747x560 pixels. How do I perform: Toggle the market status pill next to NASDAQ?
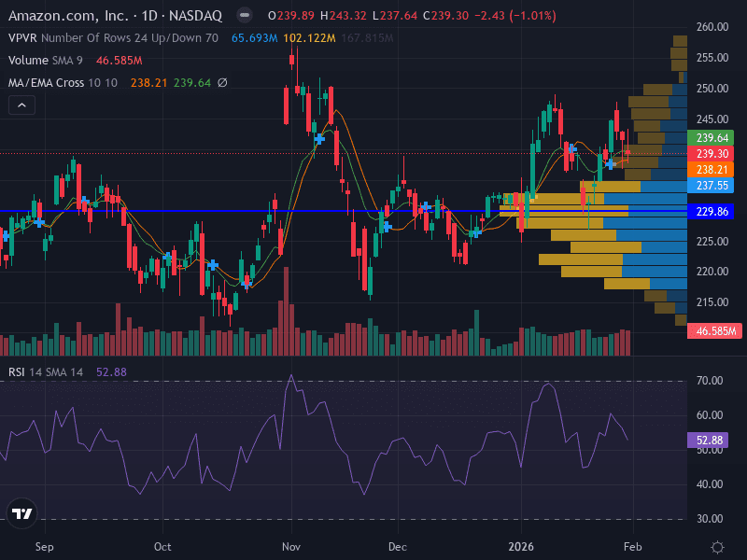click(x=245, y=16)
